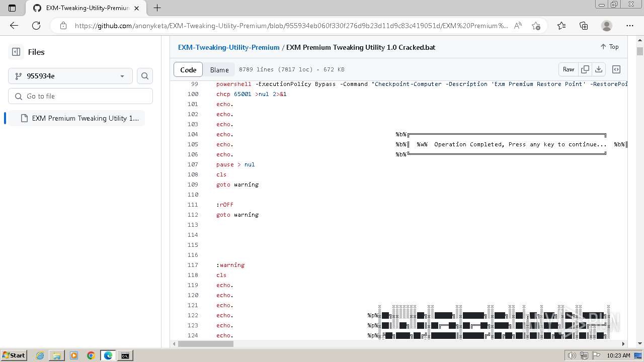Image resolution: width=644 pixels, height=362 pixels.
Task: Add this page to favorites
Action: [x=536, y=26]
